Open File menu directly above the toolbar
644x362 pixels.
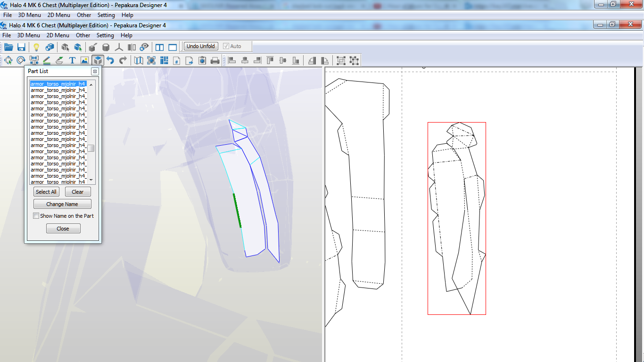[7, 35]
